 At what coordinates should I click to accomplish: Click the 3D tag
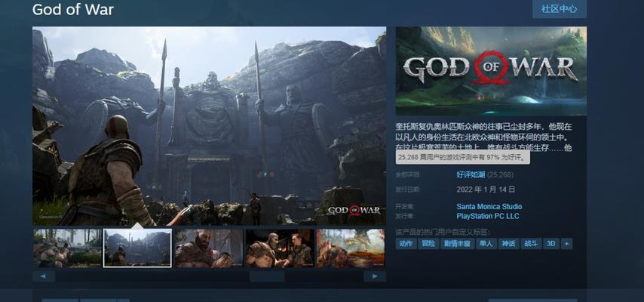[551, 244]
